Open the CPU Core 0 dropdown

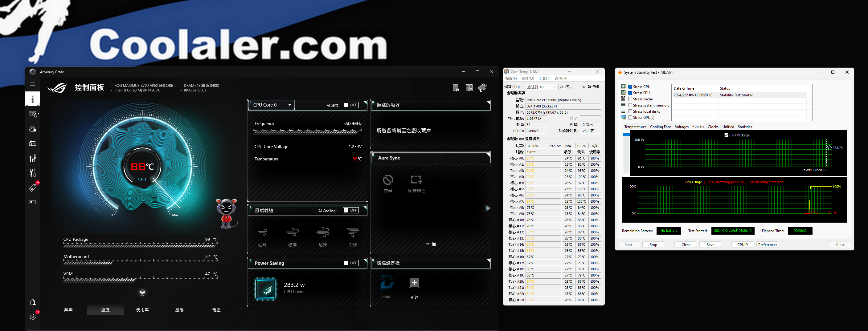pyautogui.click(x=272, y=105)
